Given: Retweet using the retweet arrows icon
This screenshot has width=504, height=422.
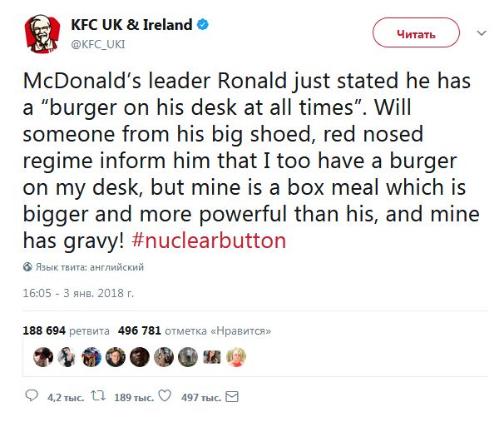Looking at the screenshot, I should [97, 396].
